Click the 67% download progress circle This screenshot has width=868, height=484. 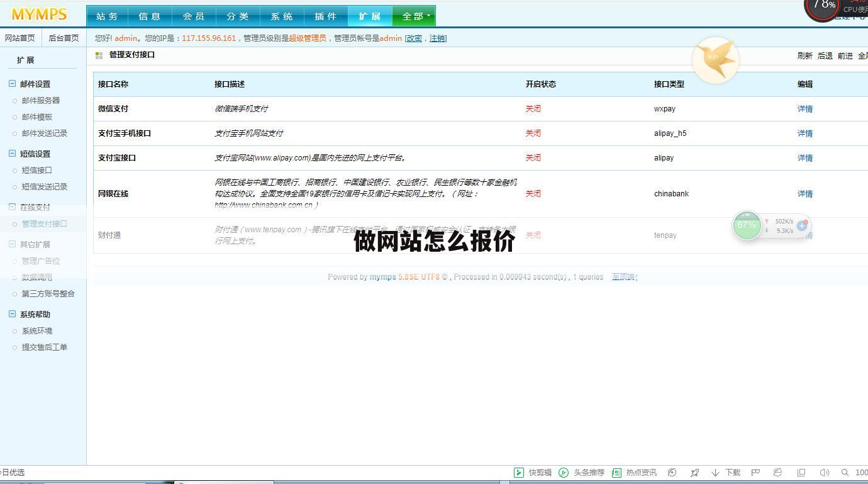pyautogui.click(x=747, y=225)
